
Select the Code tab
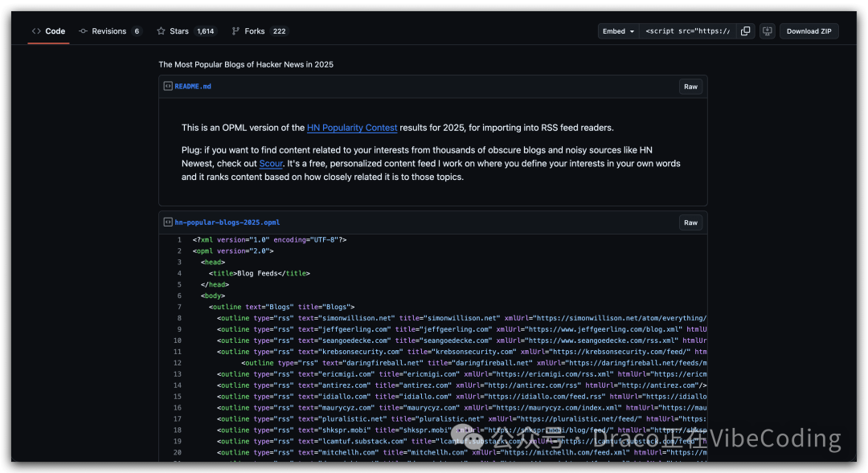click(48, 31)
